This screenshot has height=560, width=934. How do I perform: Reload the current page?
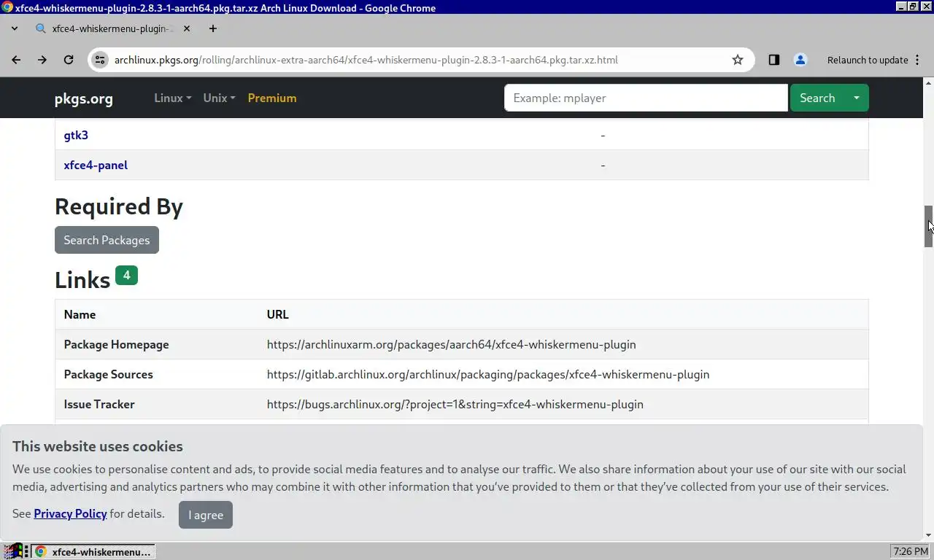pyautogui.click(x=69, y=60)
